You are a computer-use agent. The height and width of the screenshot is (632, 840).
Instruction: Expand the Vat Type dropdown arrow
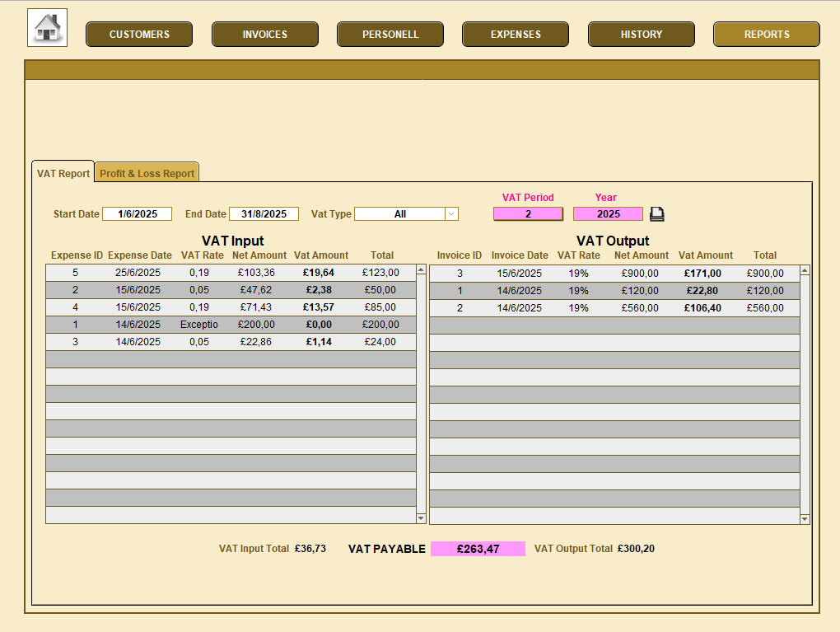coord(451,214)
